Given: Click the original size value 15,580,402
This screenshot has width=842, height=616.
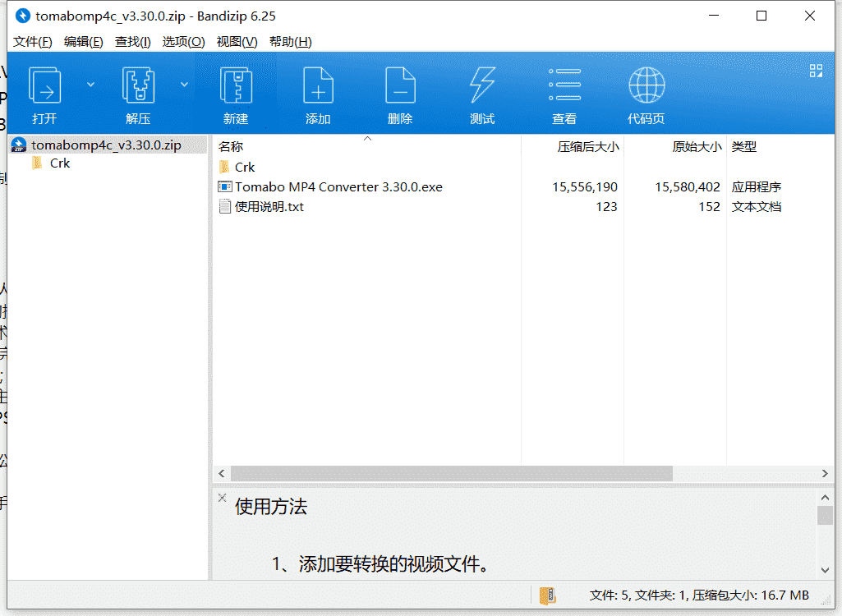Looking at the screenshot, I should point(688,187).
